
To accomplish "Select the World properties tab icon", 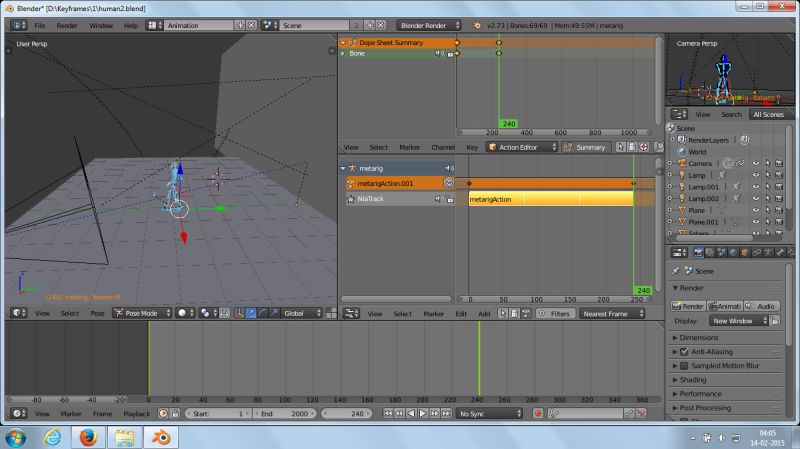I will (x=733, y=252).
